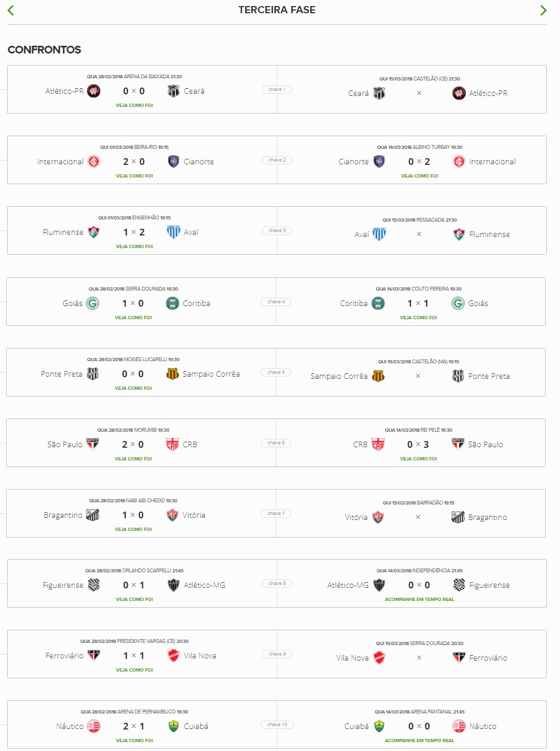Click the Terceira Fase heading
560x751 pixels.
pos(277,10)
